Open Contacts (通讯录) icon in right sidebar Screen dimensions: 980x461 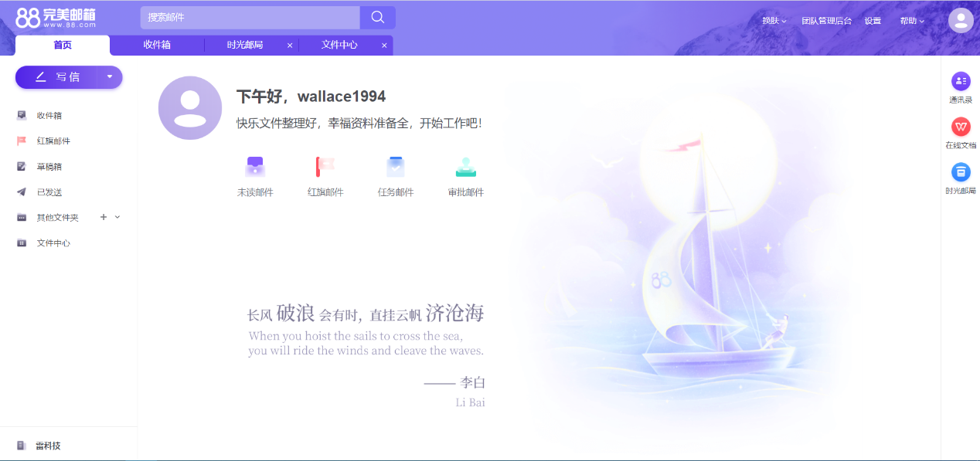tap(961, 80)
